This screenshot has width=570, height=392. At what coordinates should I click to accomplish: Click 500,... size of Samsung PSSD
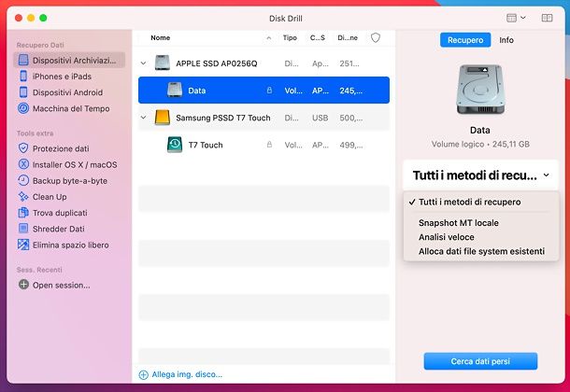(x=350, y=118)
